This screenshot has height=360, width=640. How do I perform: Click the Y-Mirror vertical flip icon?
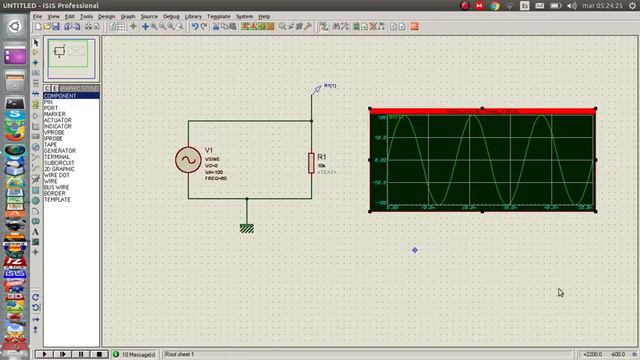click(36, 329)
